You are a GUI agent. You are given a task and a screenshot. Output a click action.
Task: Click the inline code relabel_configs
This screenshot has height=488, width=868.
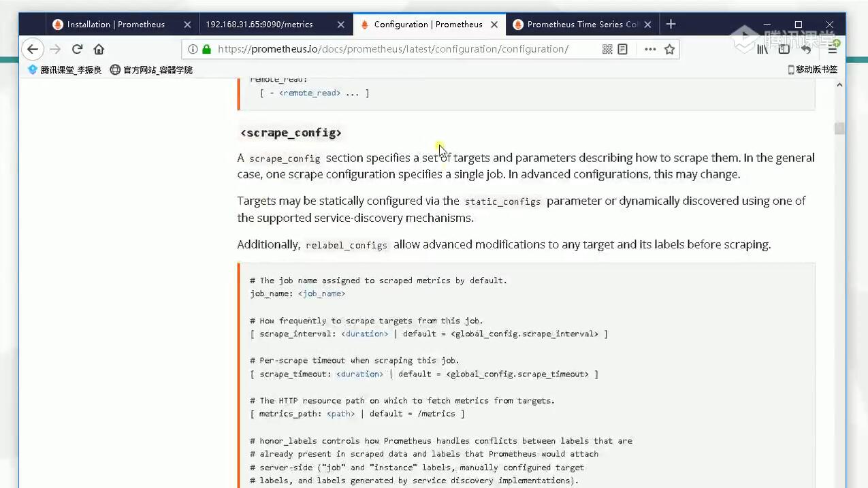tap(347, 245)
